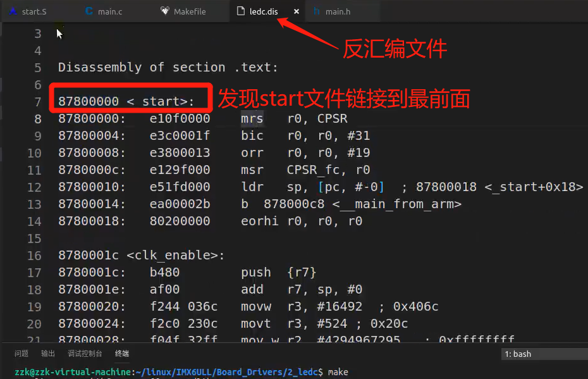Click 'Disassembly of section .text:' line
Viewport: 588px width, 379px height.
(168, 67)
